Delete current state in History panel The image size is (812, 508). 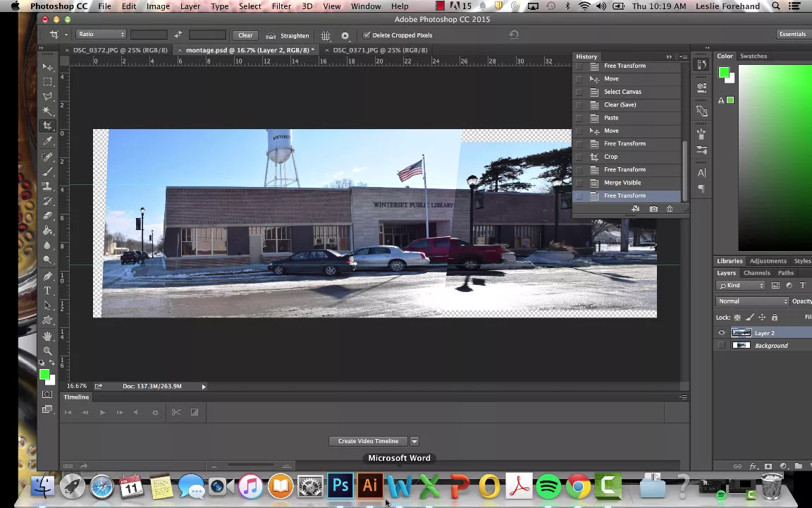click(670, 208)
